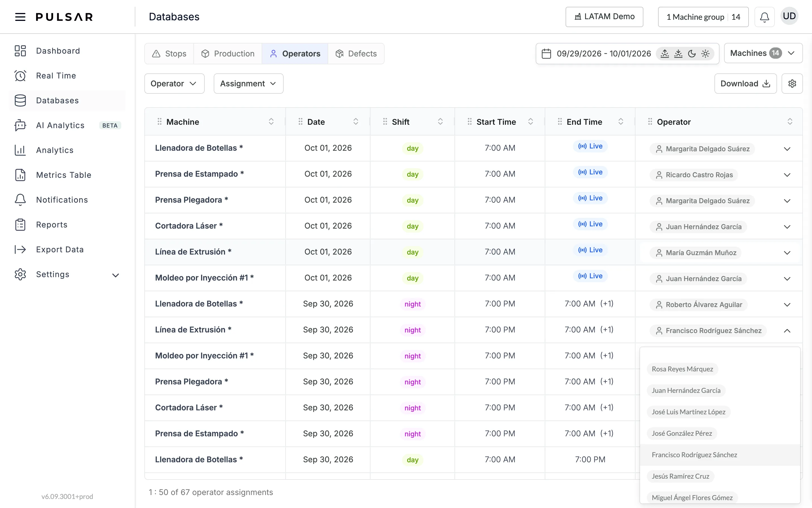Image resolution: width=812 pixels, height=508 pixels.
Task: Sort by Start Time column arrows
Action: tap(531, 122)
